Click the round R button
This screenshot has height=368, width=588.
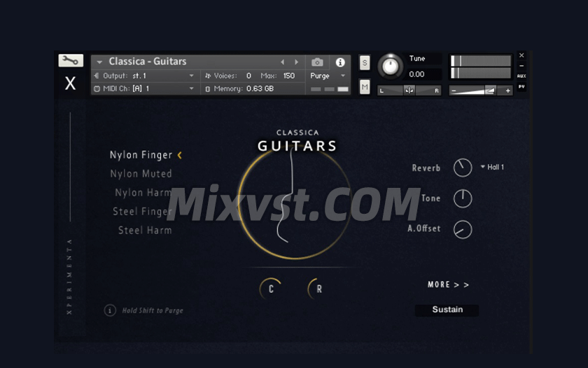click(318, 289)
